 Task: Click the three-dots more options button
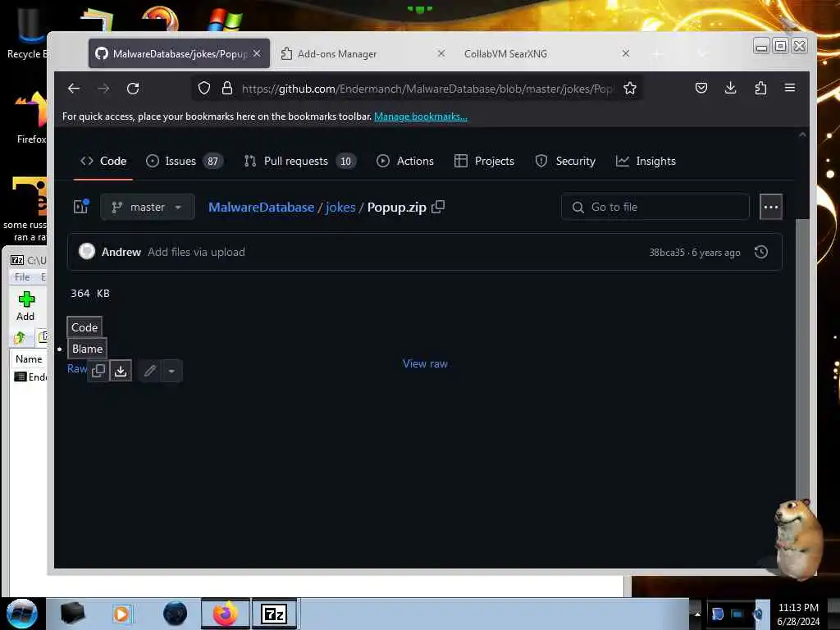771,207
